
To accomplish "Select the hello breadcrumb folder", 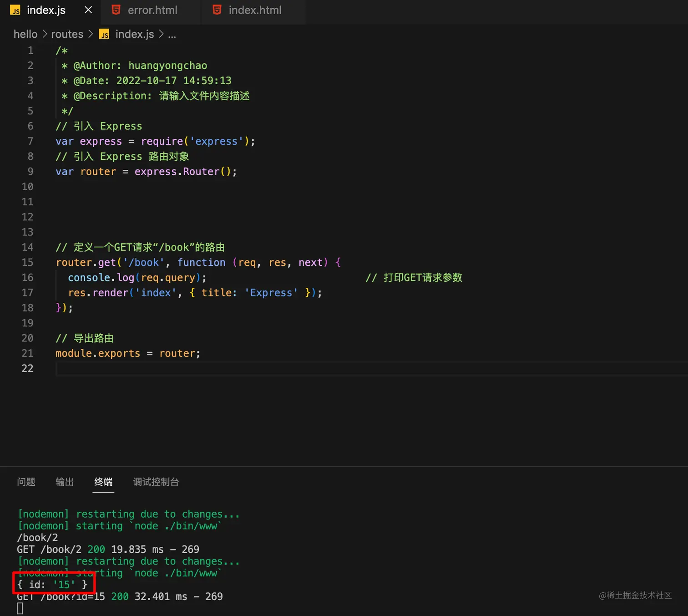I will (x=25, y=34).
